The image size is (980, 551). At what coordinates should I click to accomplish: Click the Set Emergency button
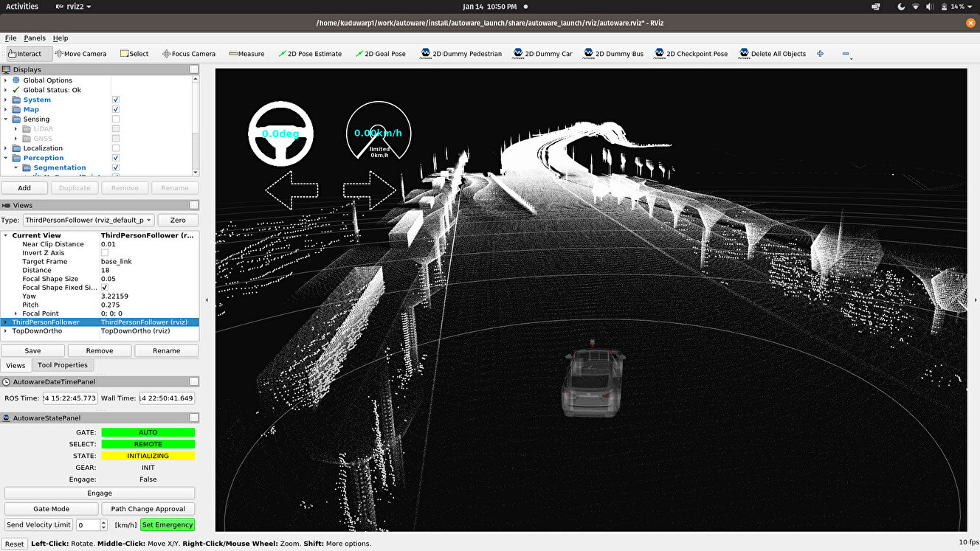click(168, 525)
